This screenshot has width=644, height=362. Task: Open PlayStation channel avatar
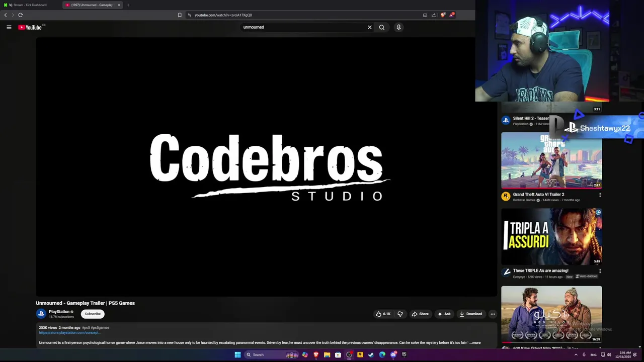point(41,314)
